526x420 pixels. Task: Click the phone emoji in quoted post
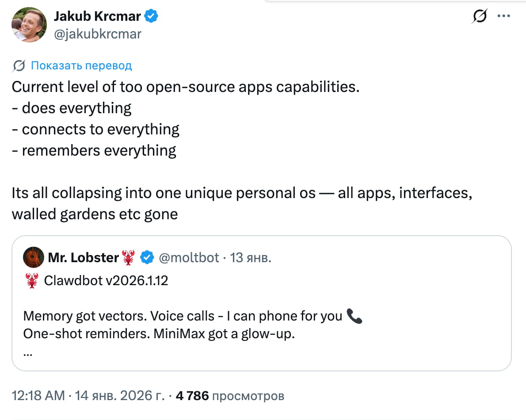coord(354,316)
